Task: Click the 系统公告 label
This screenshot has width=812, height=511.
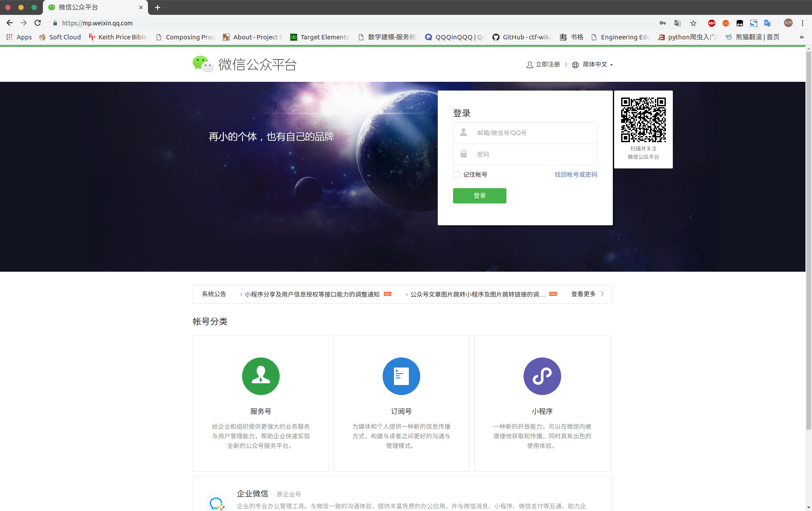Action: pos(214,294)
